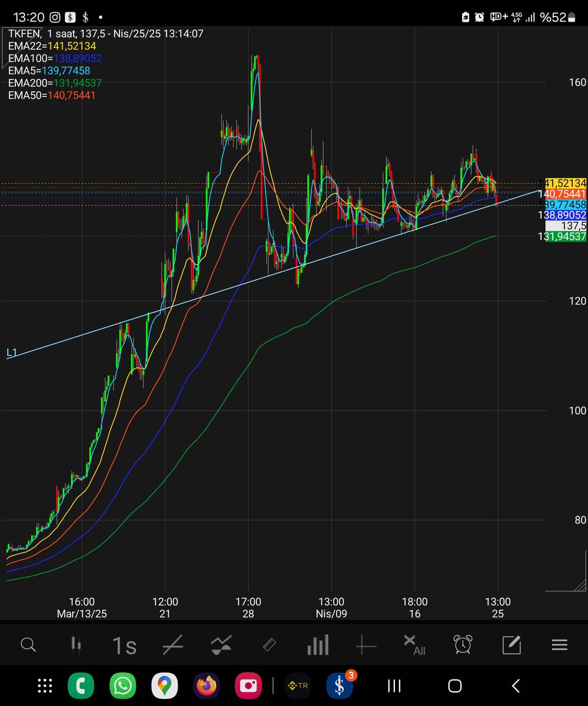Change chart type with candlestick icon
The width and height of the screenshot is (588, 706).
[76, 645]
